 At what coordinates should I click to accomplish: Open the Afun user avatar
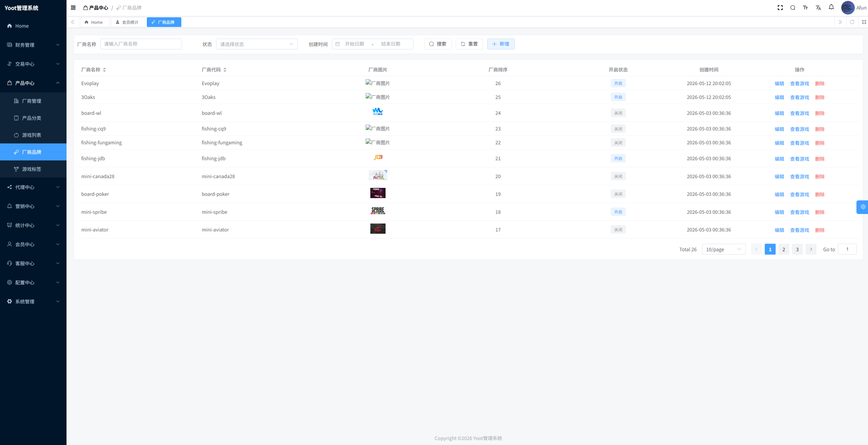point(848,7)
